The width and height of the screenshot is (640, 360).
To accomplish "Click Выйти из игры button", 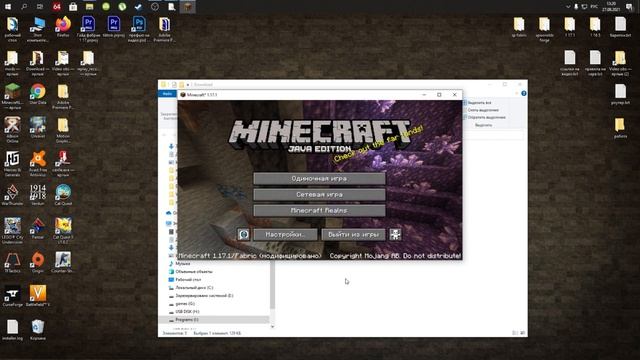I will tap(353, 234).
